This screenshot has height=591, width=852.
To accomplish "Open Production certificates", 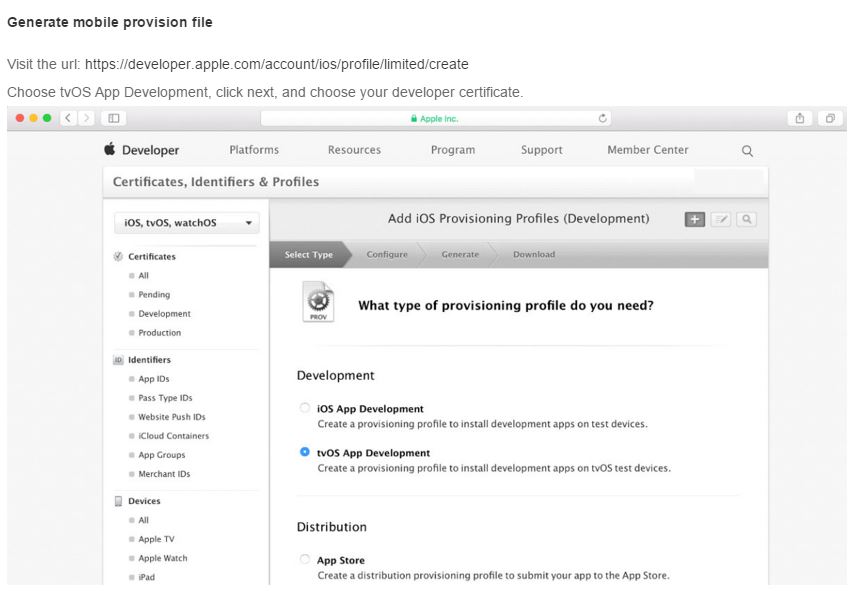I will pyautogui.click(x=160, y=332).
